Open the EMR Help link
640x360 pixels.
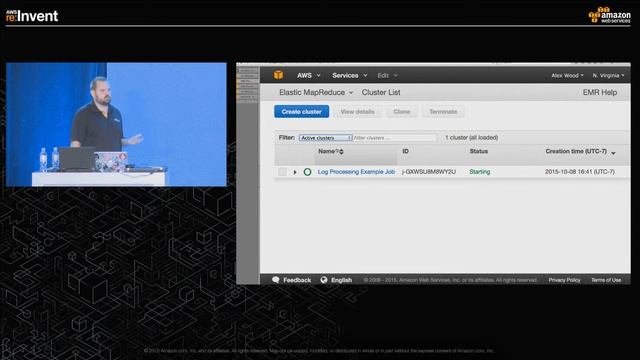point(600,93)
